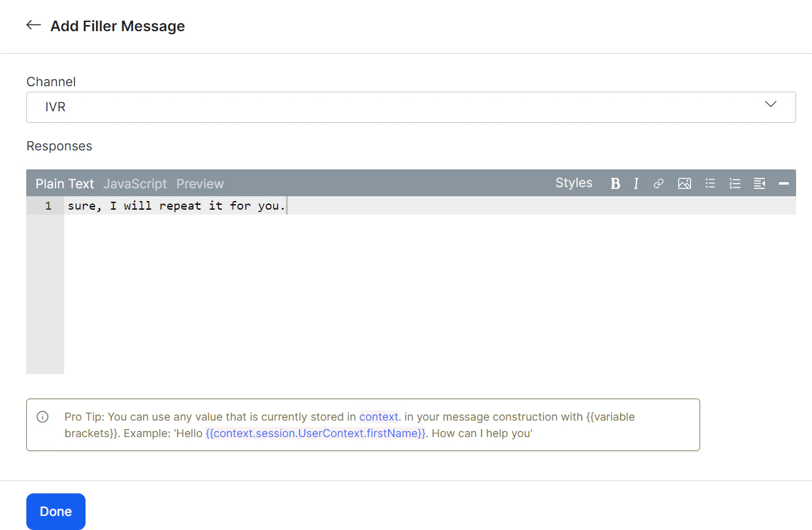Screen dimensions: 812x530
Task: Click the chevron on the IVR selector
Action: tap(770, 105)
